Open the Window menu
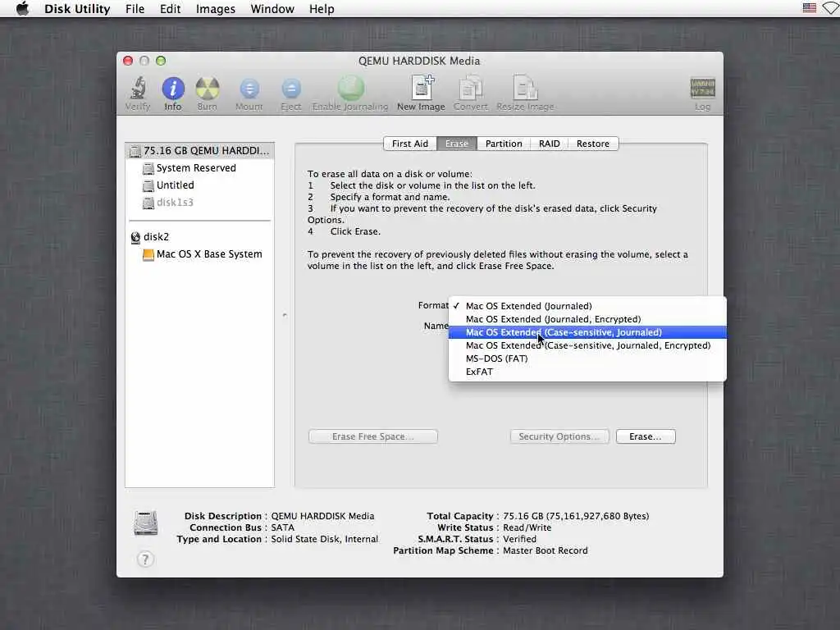 pos(272,9)
